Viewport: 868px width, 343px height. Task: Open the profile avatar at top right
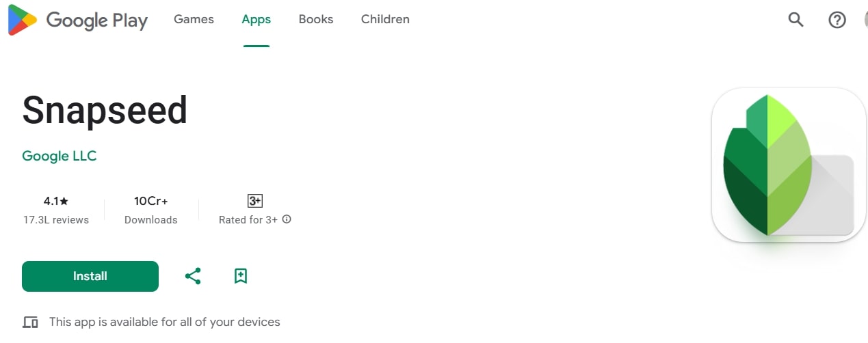[x=865, y=20]
